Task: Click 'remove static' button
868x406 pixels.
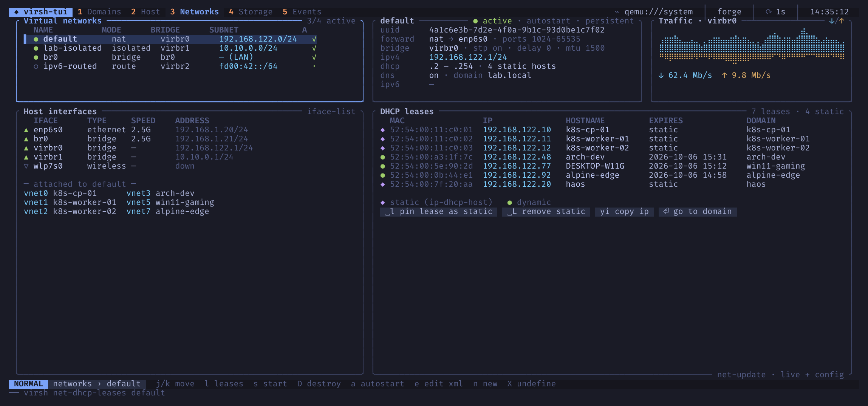Action: (546, 212)
